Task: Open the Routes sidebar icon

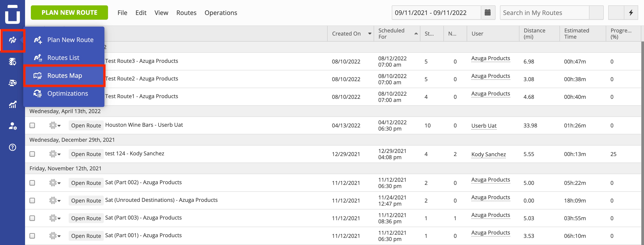Action: tap(13, 40)
